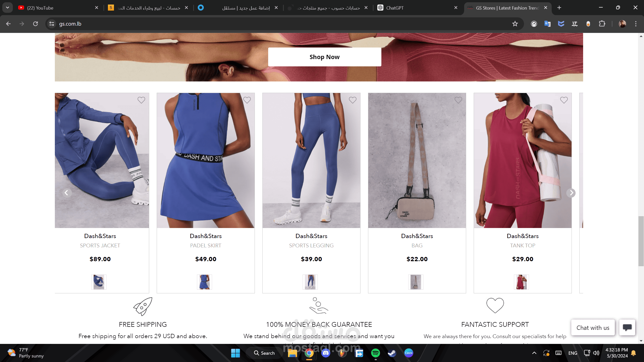
Task: Select the Padel Skirt color thumbnail
Action: pyautogui.click(x=205, y=282)
